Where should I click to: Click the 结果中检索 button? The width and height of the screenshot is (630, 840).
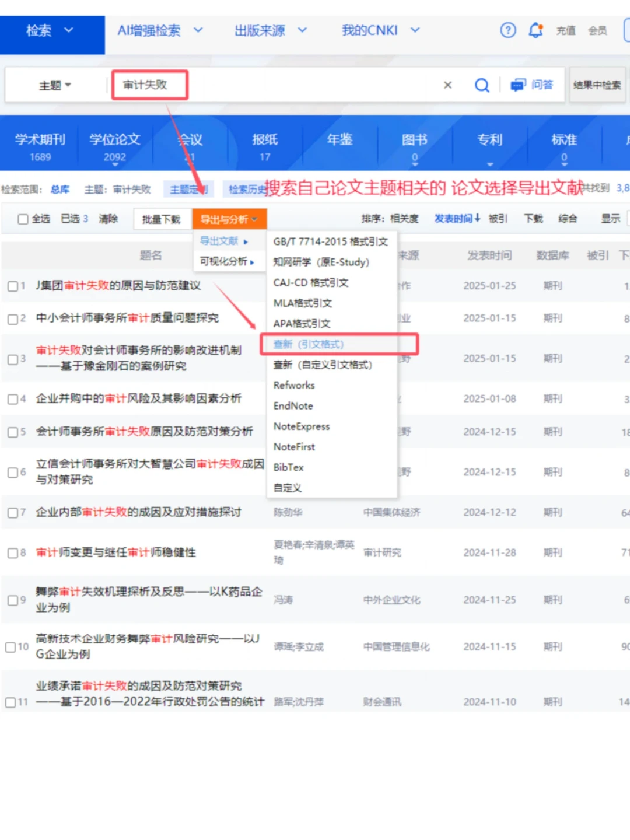pos(597,85)
